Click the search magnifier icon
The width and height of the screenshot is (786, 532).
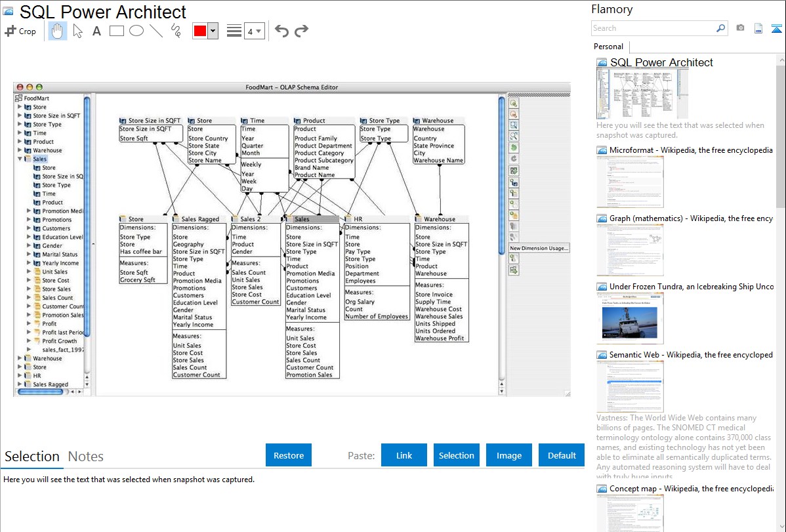pos(721,28)
